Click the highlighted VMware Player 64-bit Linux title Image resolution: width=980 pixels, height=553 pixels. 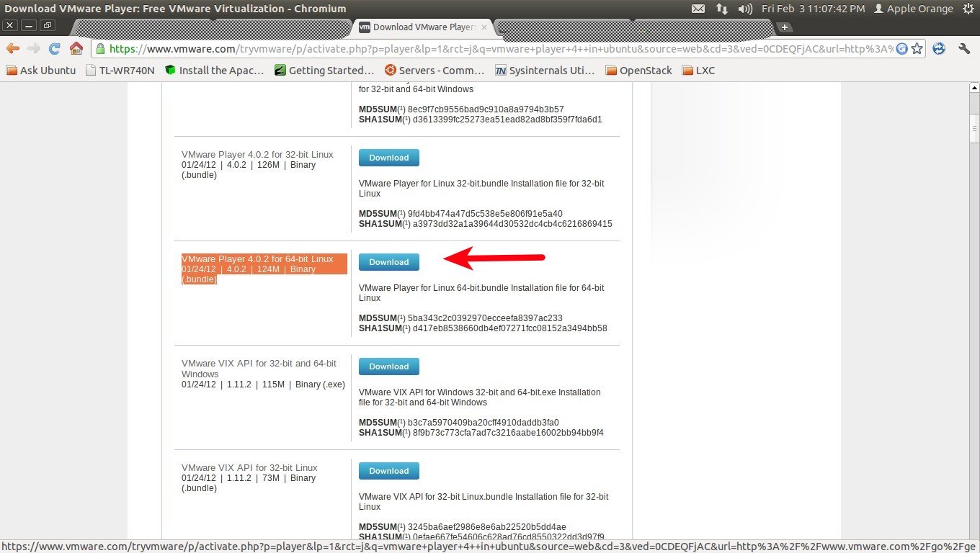[x=257, y=259]
